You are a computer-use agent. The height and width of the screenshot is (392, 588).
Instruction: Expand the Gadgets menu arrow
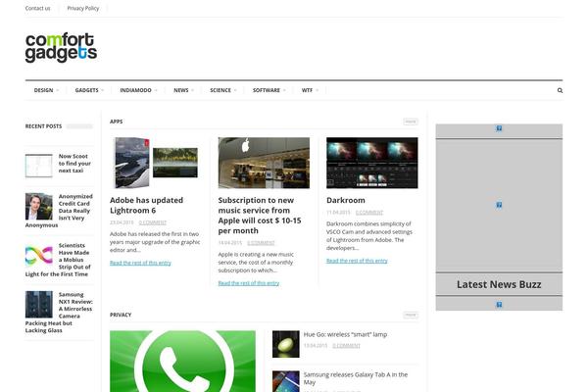point(102,90)
